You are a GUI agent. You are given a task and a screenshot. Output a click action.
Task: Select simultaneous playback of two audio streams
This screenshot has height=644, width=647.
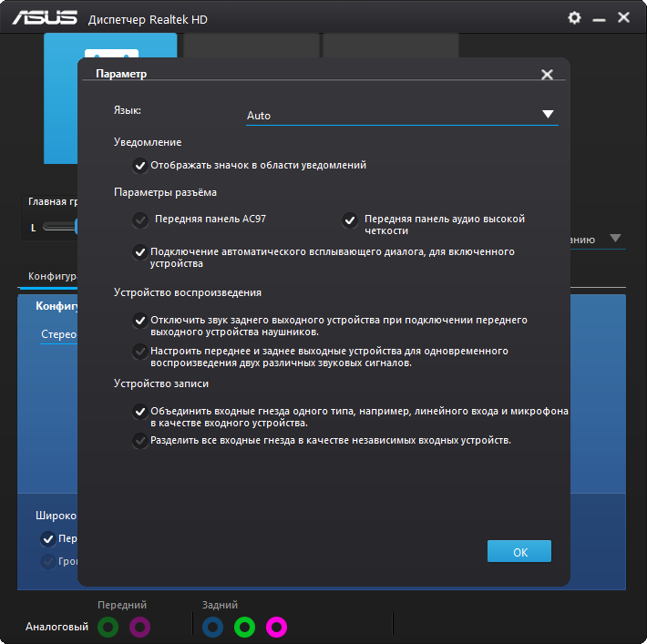point(140,351)
